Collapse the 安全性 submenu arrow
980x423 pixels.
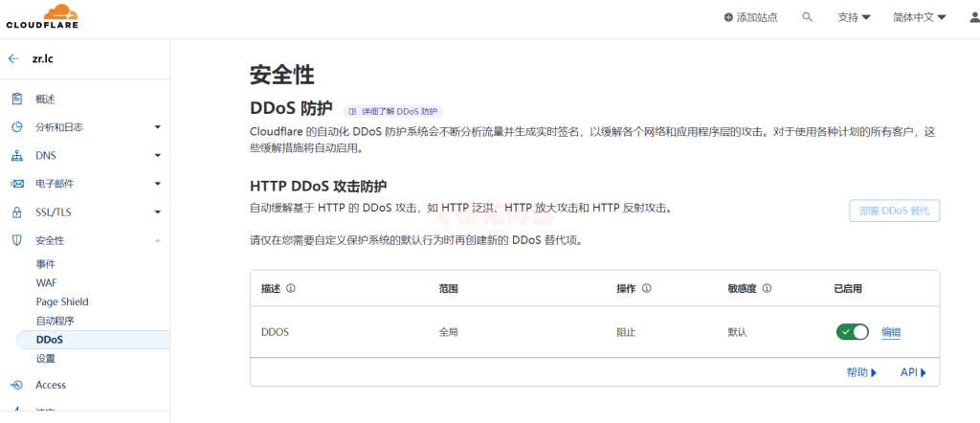(x=158, y=240)
